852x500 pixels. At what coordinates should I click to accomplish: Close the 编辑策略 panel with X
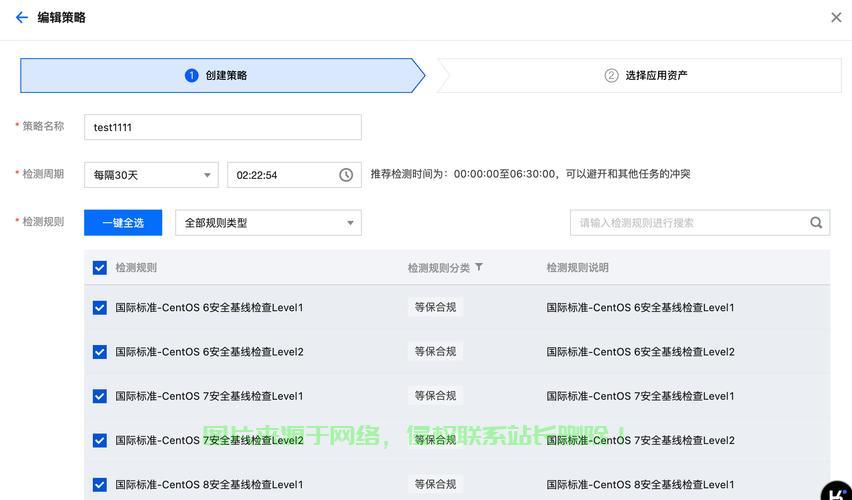click(836, 17)
